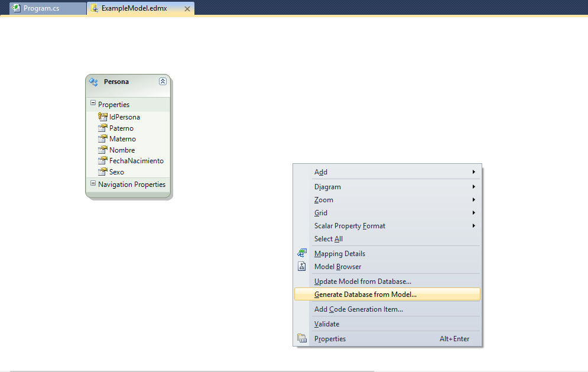
Task: Select Update Model from Database
Action: [362, 282]
